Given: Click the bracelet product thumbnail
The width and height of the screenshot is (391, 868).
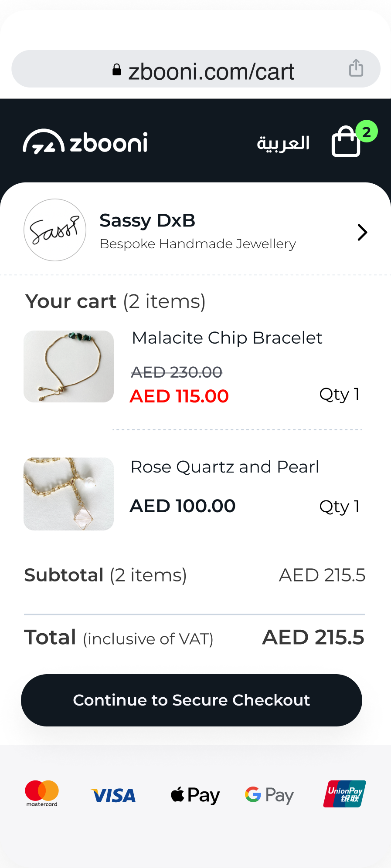Looking at the screenshot, I should [x=69, y=366].
